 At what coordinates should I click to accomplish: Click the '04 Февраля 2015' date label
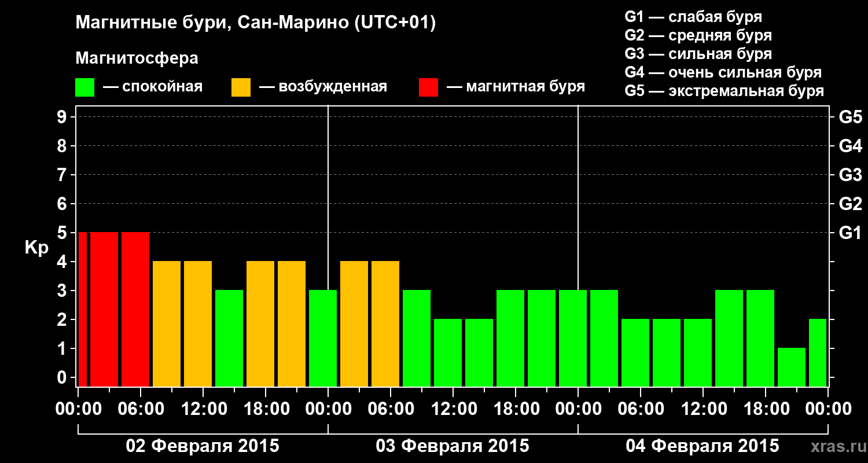[x=703, y=446]
